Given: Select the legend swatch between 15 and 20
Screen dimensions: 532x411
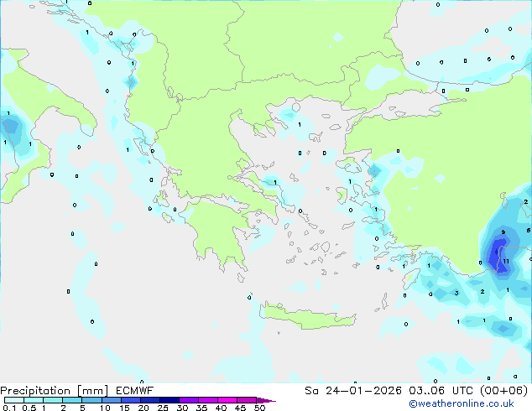Looking at the screenshot, I should [131, 400].
